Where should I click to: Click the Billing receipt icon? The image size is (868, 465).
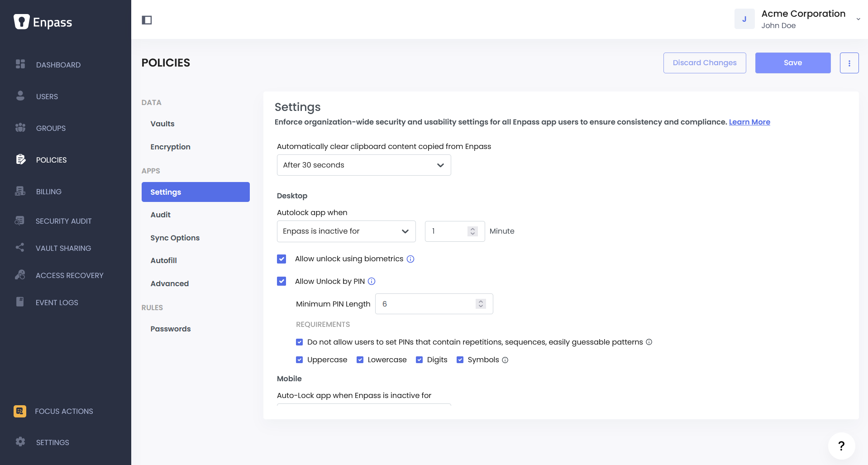pos(20,191)
